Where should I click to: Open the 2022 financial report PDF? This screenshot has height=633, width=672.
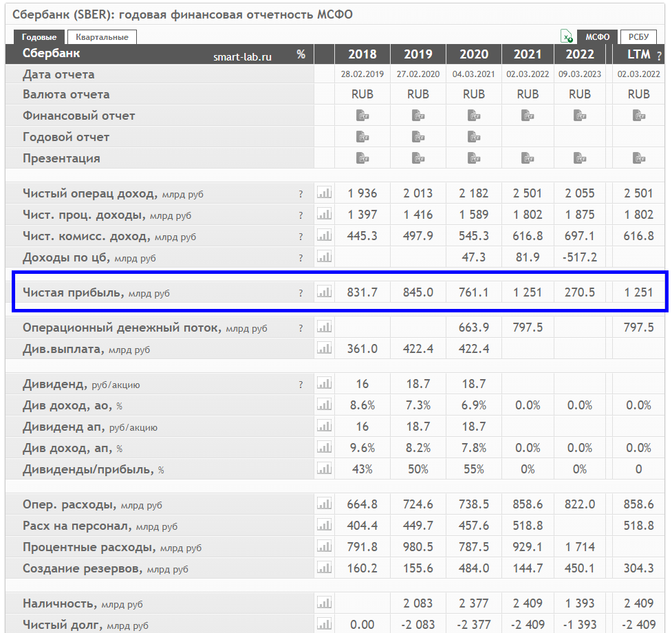pos(580,116)
